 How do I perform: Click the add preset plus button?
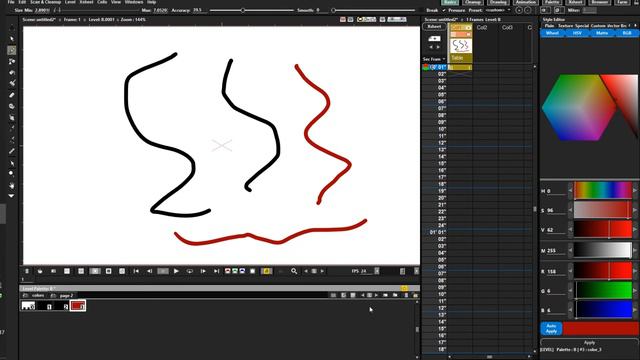pos(518,10)
